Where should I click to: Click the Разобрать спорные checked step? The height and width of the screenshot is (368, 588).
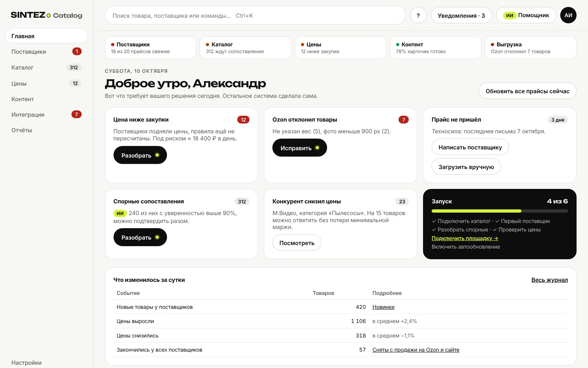coord(460,230)
